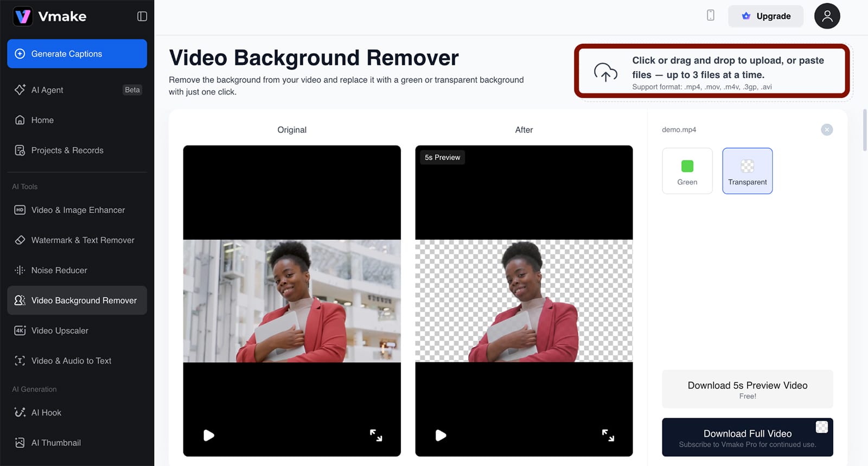The height and width of the screenshot is (466, 868).
Task: Go to Projects & Records
Action: click(67, 150)
